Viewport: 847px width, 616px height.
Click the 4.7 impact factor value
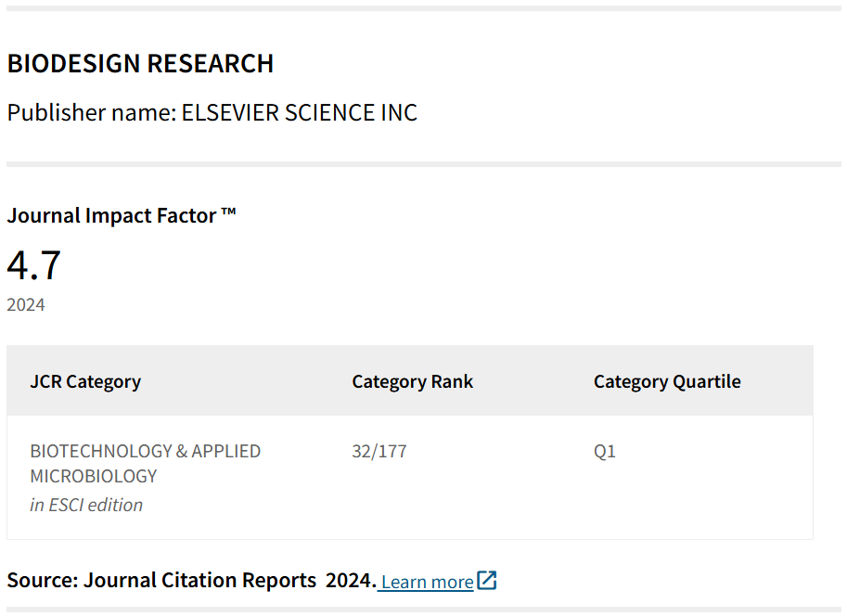[34, 265]
